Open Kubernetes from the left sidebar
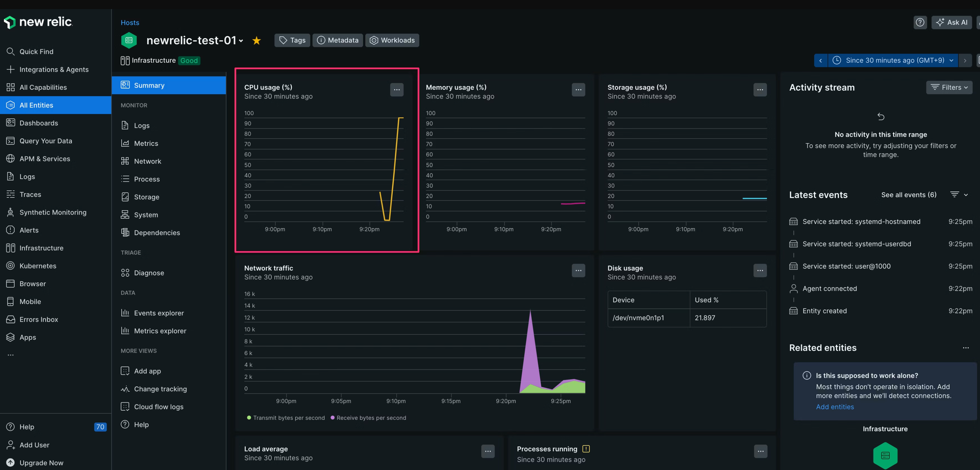 click(38, 266)
